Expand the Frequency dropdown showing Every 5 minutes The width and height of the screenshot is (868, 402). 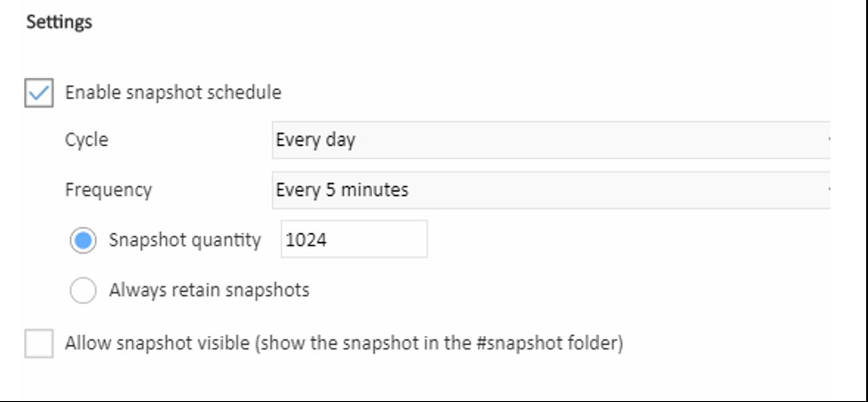coord(550,189)
